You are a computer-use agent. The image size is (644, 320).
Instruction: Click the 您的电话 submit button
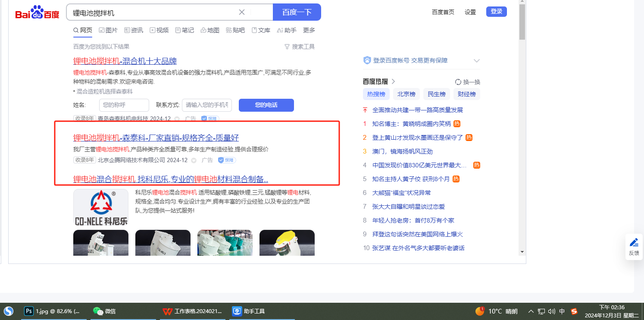(x=266, y=105)
